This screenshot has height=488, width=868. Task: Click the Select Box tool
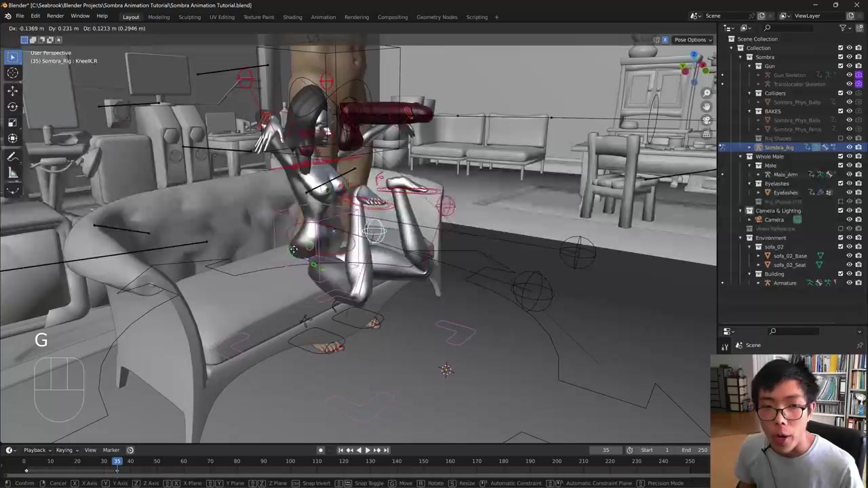tap(12, 58)
